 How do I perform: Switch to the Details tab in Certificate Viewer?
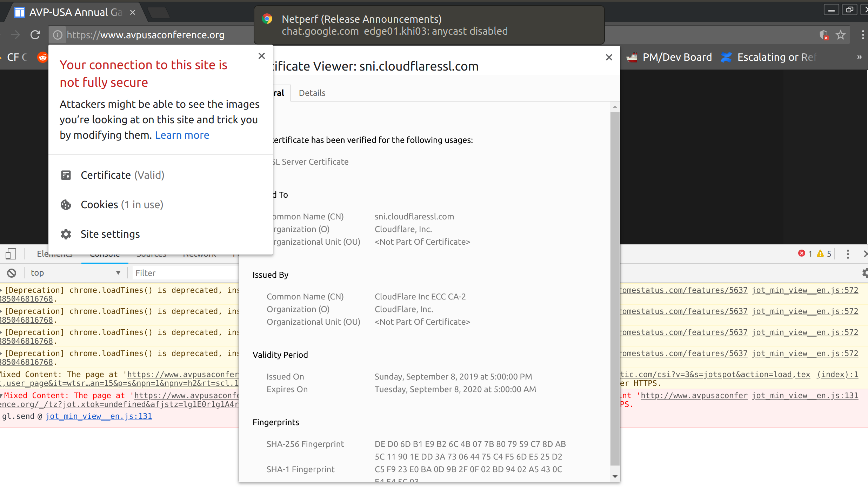[312, 93]
